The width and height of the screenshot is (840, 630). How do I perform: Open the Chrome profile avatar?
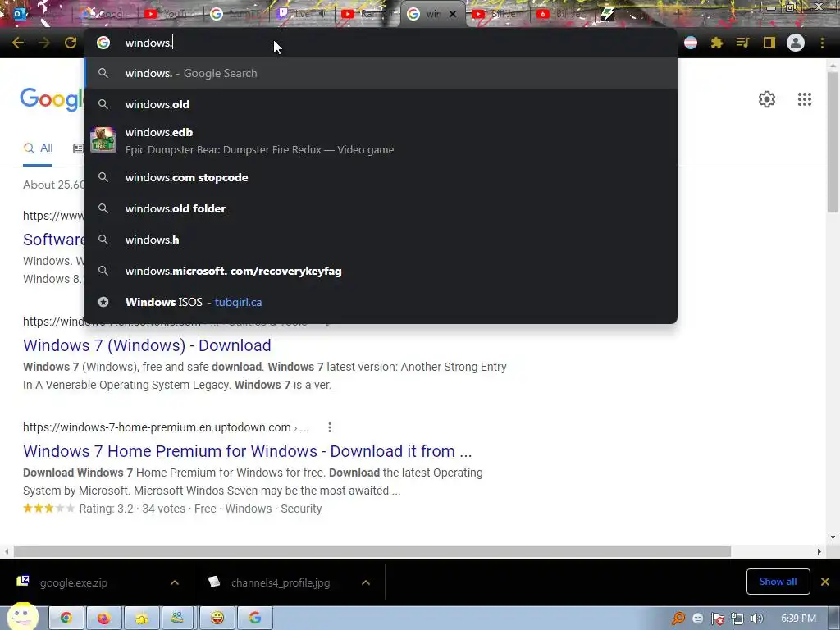click(796, 43)
